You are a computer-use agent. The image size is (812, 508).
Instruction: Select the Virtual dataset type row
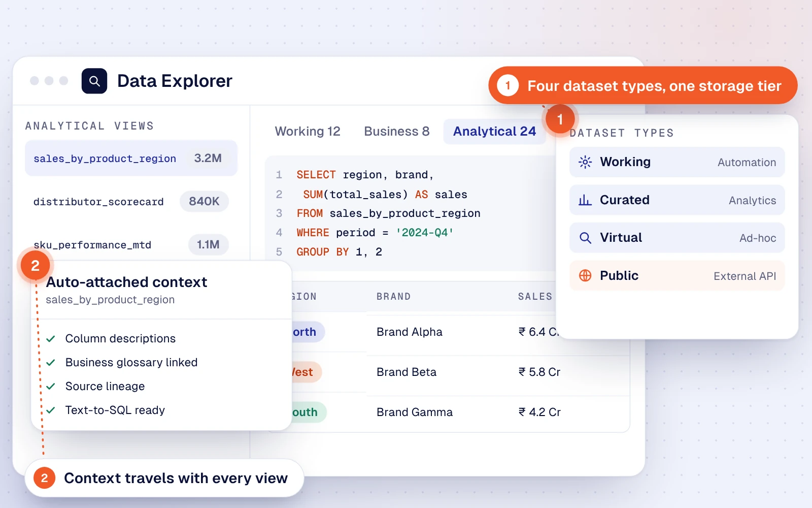pyautogui.click(x=677, y=238)
